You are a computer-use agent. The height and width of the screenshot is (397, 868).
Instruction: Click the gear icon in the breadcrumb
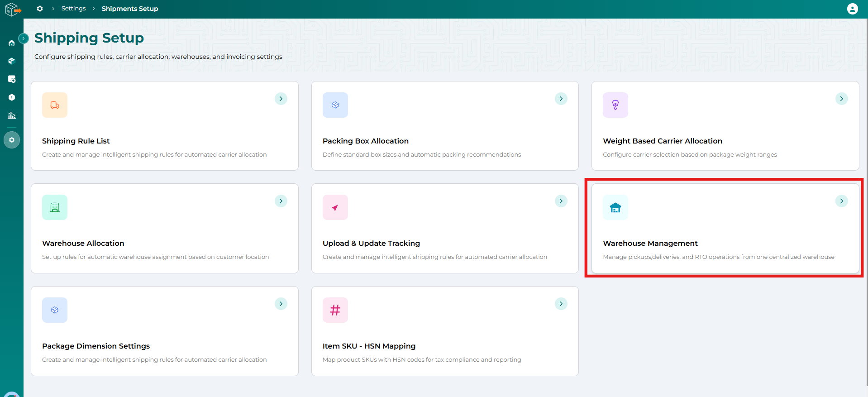pyautogui.click(x=40, y=9)
